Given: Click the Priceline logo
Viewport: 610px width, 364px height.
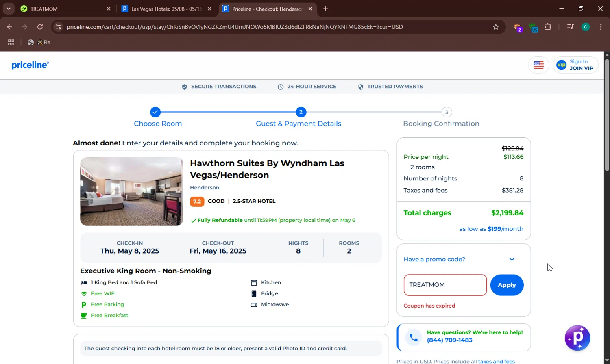Looking at the screenshot, I should (x=30, y=65).
